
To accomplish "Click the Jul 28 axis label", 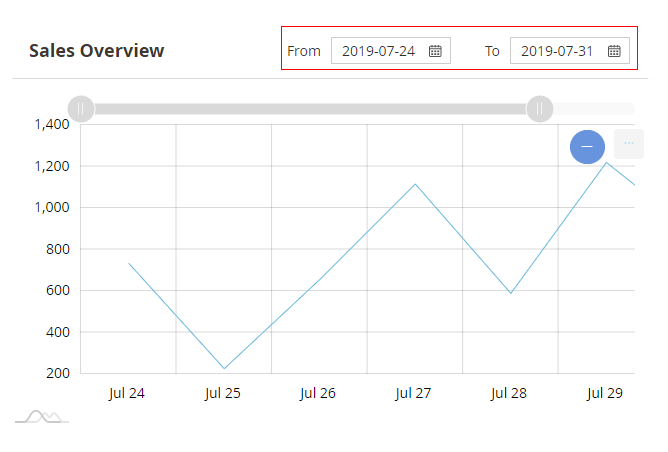I will pyautogui.click(x=509, y=393).
